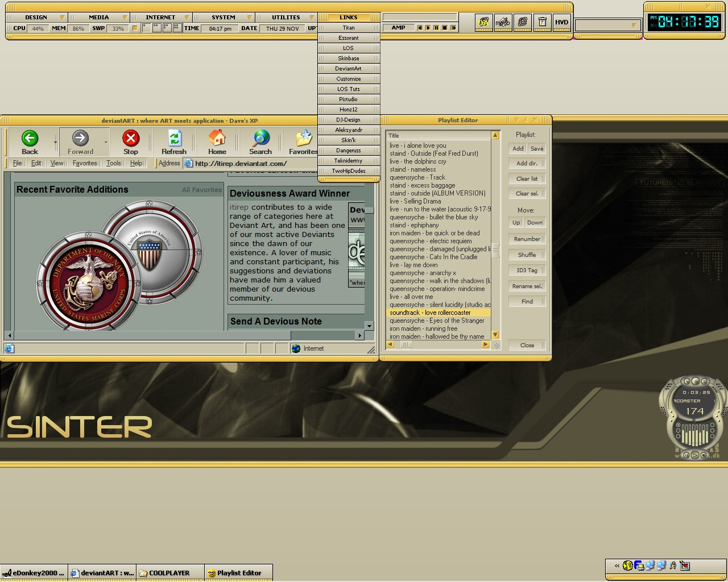Launch Internet Explorer icon in top bar

523,22
